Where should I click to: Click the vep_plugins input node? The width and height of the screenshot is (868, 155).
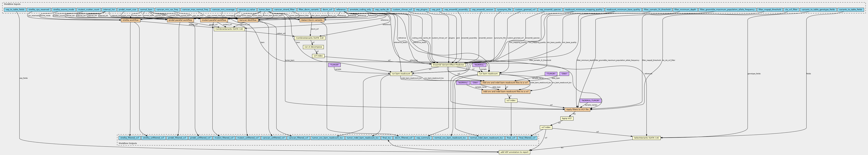coord(421,10)
